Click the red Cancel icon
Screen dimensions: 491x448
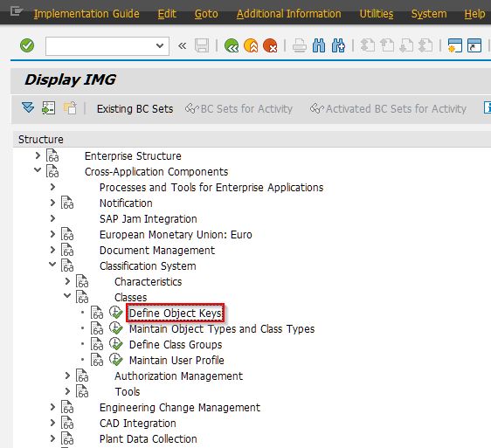[270, 45]
